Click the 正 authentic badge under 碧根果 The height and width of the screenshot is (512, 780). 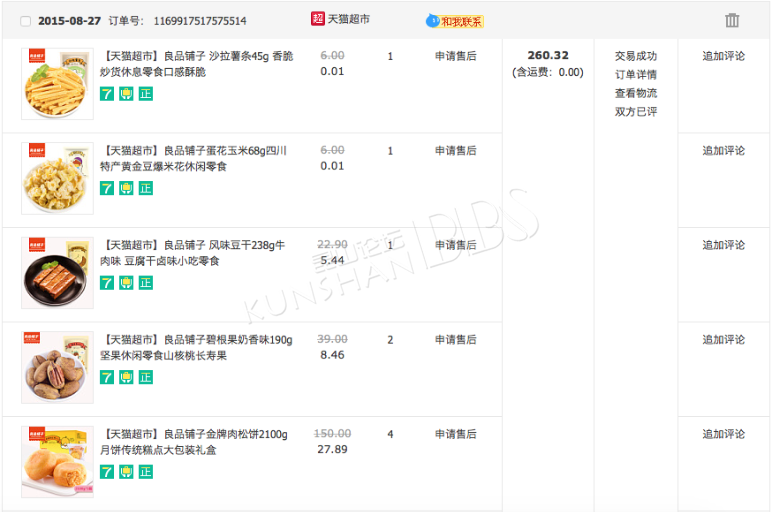[x=146, y=377]
